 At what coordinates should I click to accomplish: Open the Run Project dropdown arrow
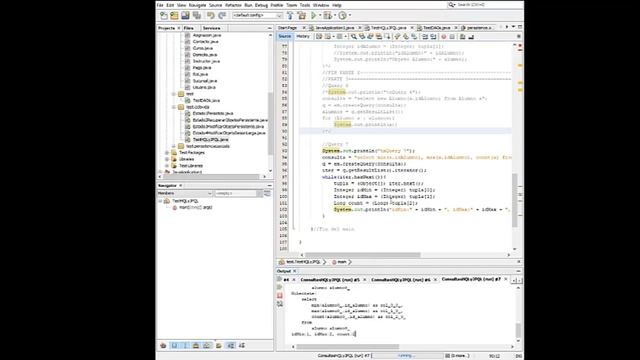[320, 16]
